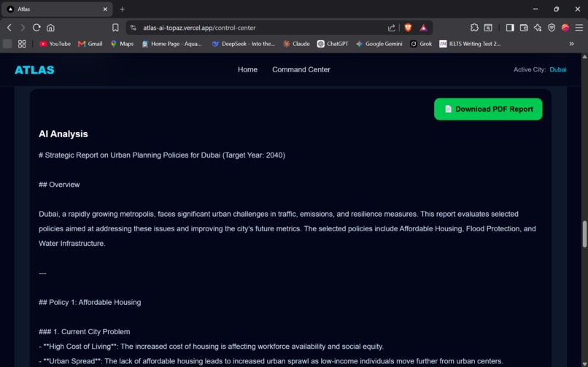Open the tab search icon in the toolbar

tap(488, 28)
